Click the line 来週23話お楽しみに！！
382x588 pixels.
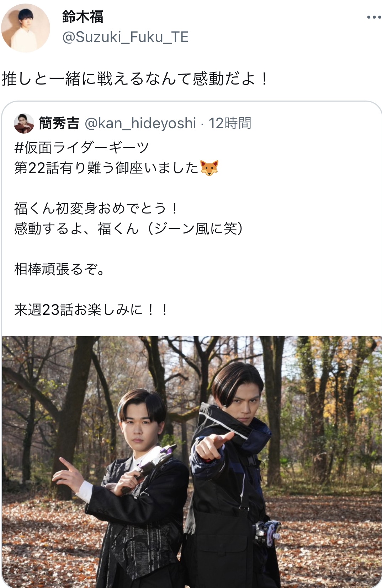(91, 309)
